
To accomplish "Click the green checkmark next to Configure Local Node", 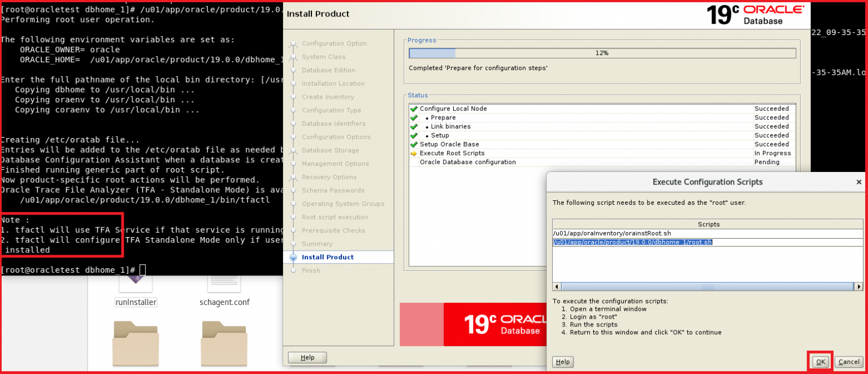I will (413, 108).
